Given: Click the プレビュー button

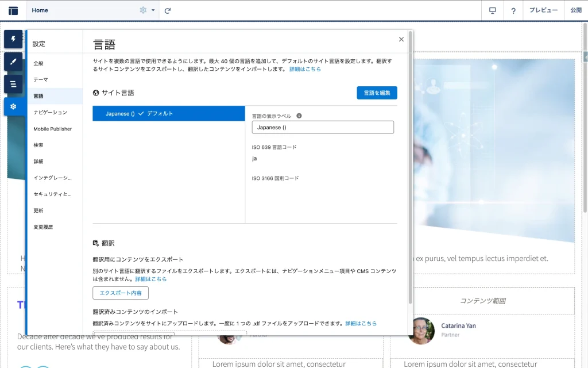Looking at the screenshot, I should [543, 10].
